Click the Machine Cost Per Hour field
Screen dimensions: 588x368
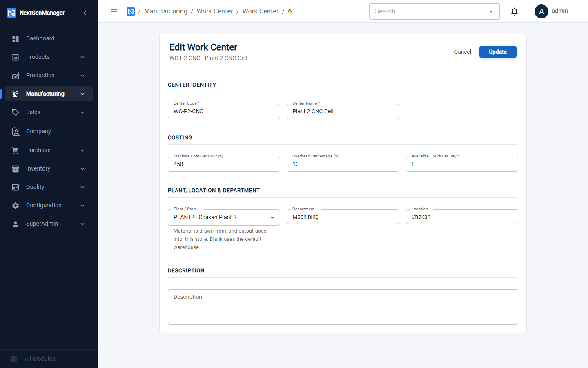click(224, 164)
